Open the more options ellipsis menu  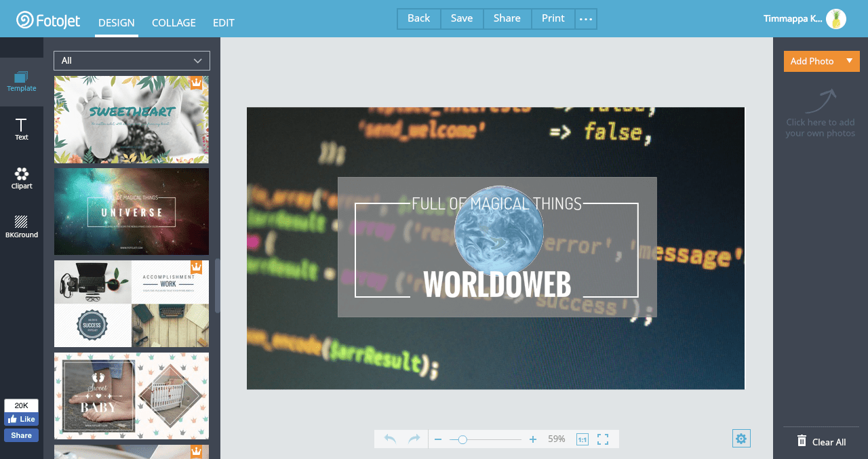[585, 19]
